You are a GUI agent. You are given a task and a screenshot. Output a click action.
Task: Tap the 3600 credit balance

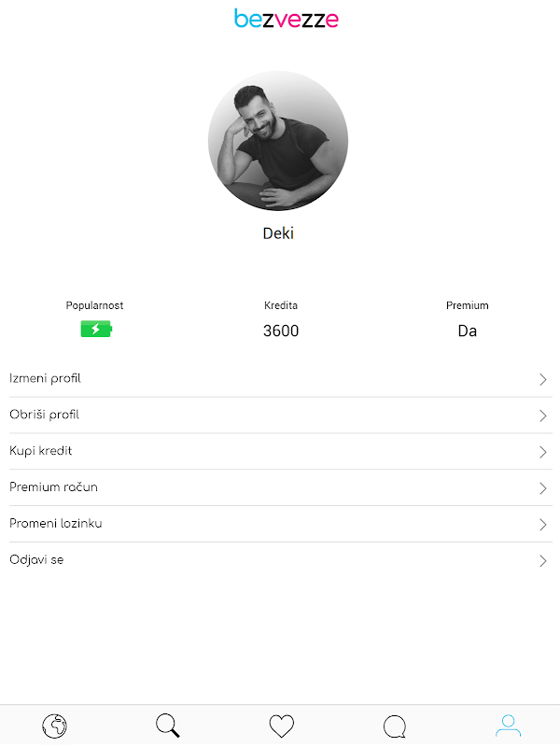pyautogui.click(x=281, y=331)
